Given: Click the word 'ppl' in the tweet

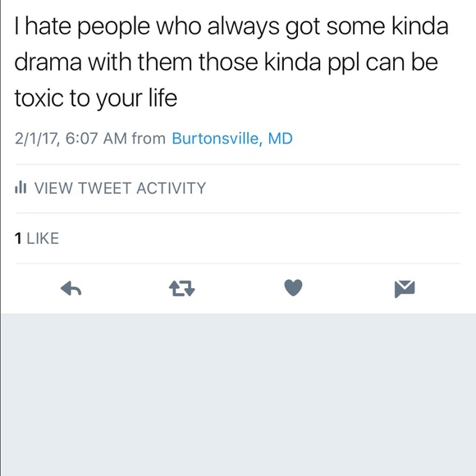Looking at the screenshot, I should pos(344,64).
